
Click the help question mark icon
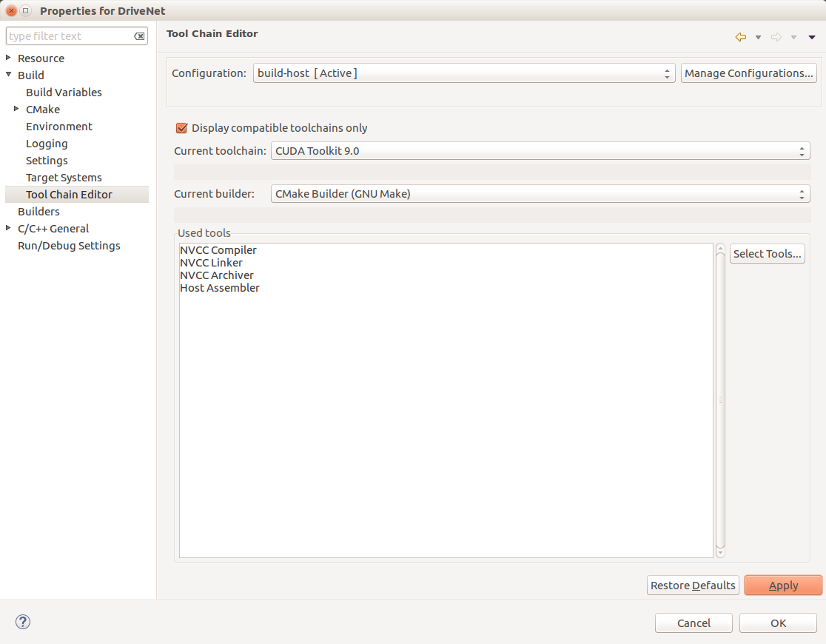pos(22,622)
